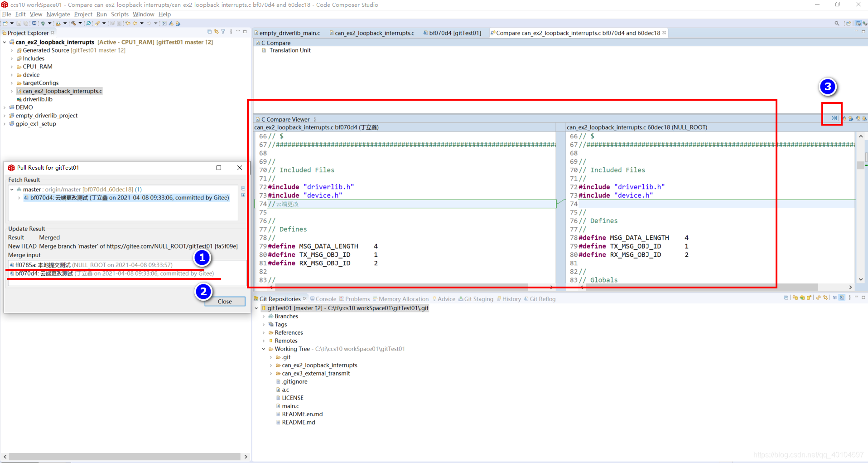Open Project Explorer view menu
Viewport: 868px width, 463px height.
pyautogui.click(x=231, y=31)
